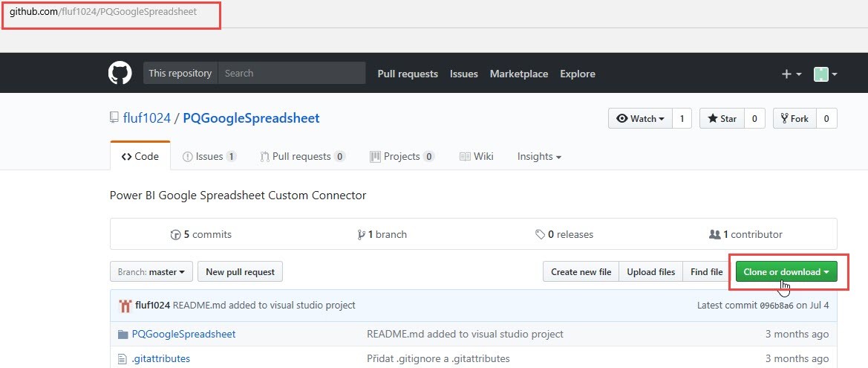The height and width of the screenshot is (368, 868).
Task: Click the fluf1024 commit author avatar
Action: pos(125,306)
